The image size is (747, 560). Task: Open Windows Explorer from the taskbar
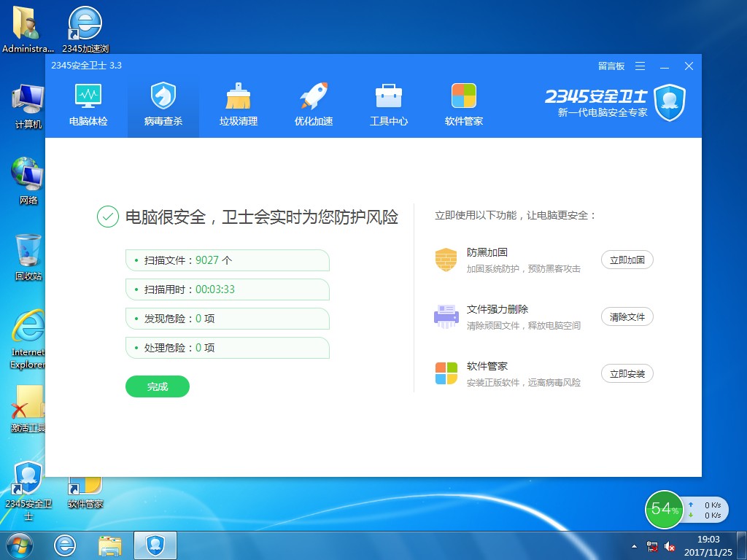[110, 545]
